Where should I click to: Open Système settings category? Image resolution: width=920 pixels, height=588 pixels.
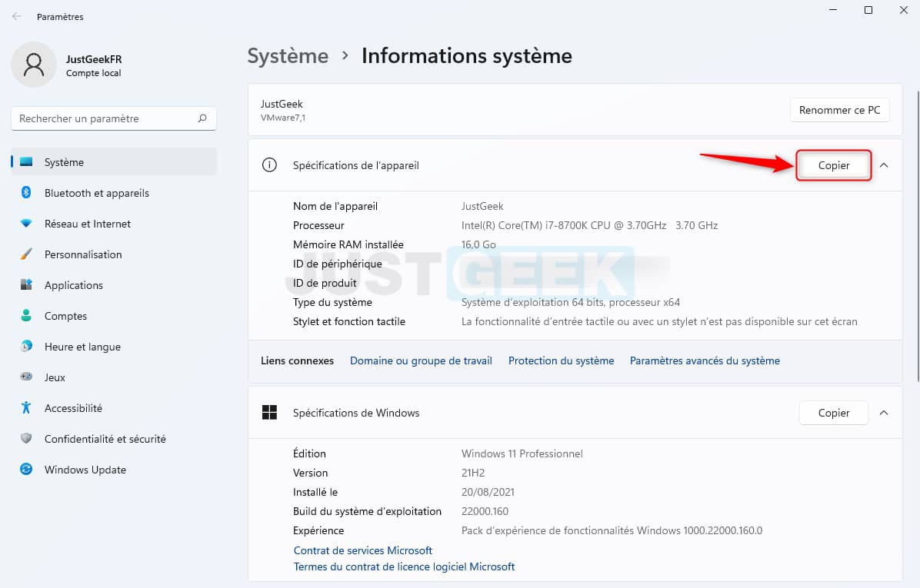coord(114,162)
